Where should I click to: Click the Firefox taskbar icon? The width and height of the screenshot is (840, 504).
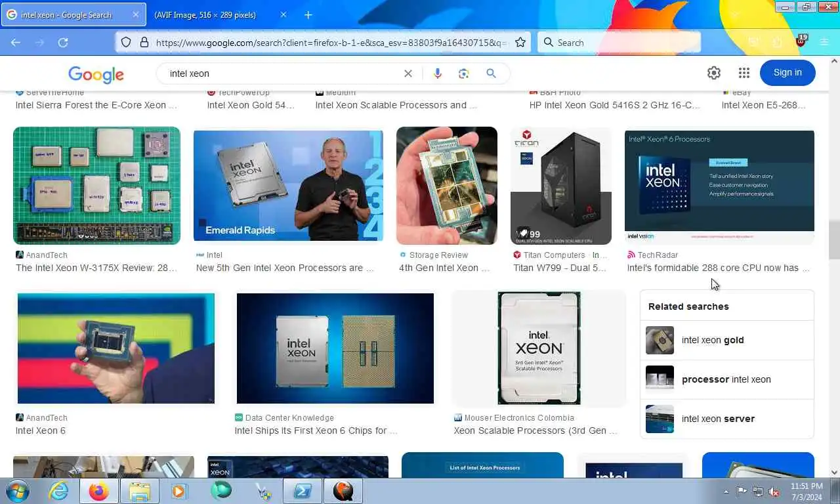[99, 491]
